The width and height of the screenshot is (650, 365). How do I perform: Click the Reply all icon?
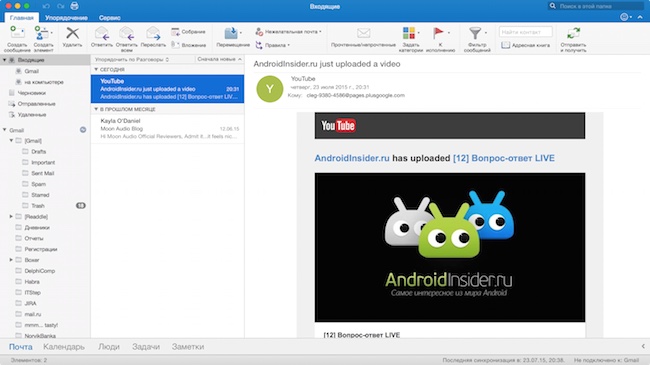[126, 33]
